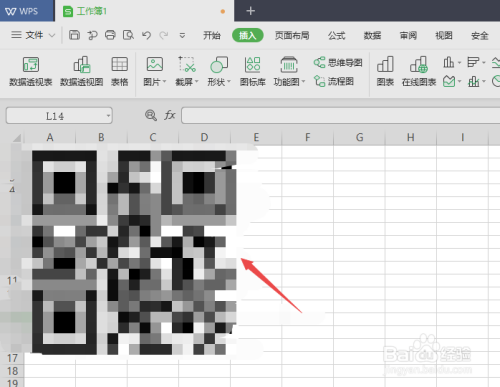Open the 图标库 icon library
This screenshot has width=500, height=387.
tap(253, 71)
